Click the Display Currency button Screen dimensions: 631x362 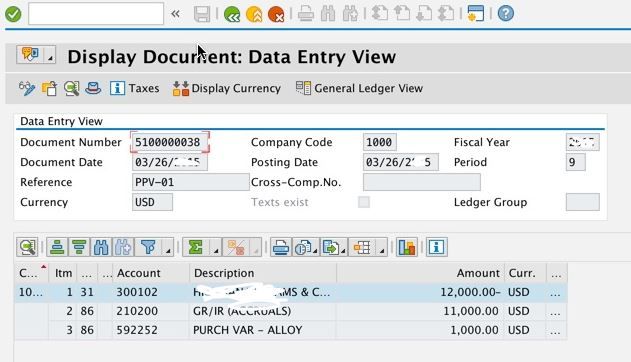[227, 88]
